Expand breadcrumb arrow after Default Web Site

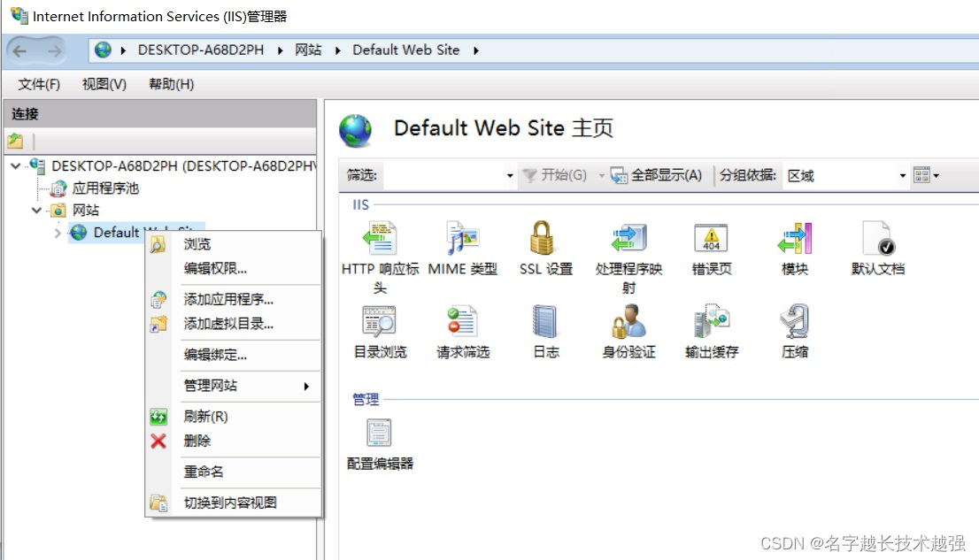[x=476, y=50]
